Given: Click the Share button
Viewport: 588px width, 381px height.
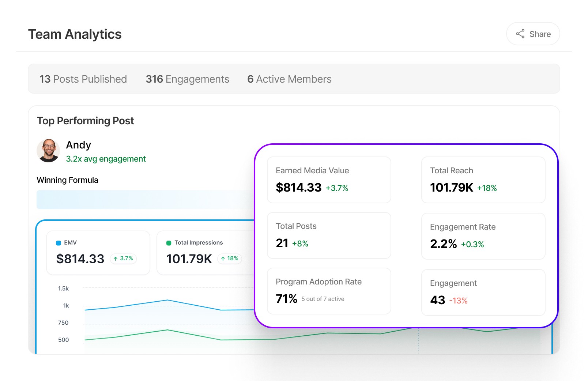Looking at the screenshot, I should click(x=532, y=34).
